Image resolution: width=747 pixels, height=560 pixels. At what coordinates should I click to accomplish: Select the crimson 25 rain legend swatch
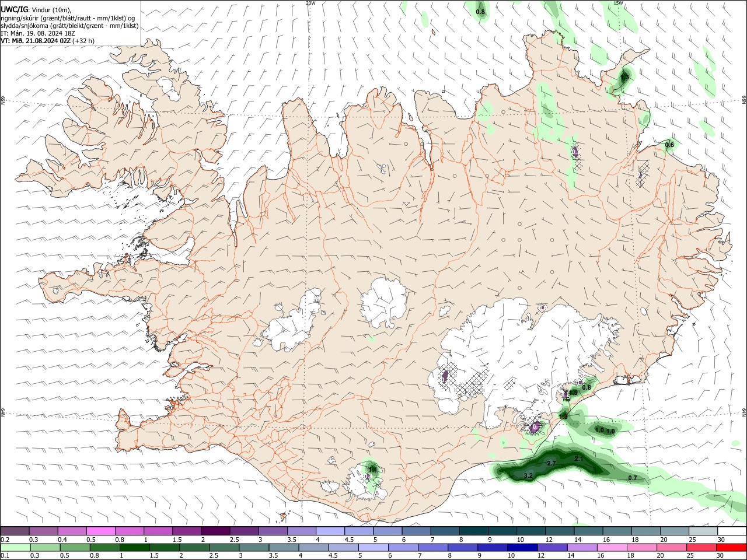(x=702, y=548)
